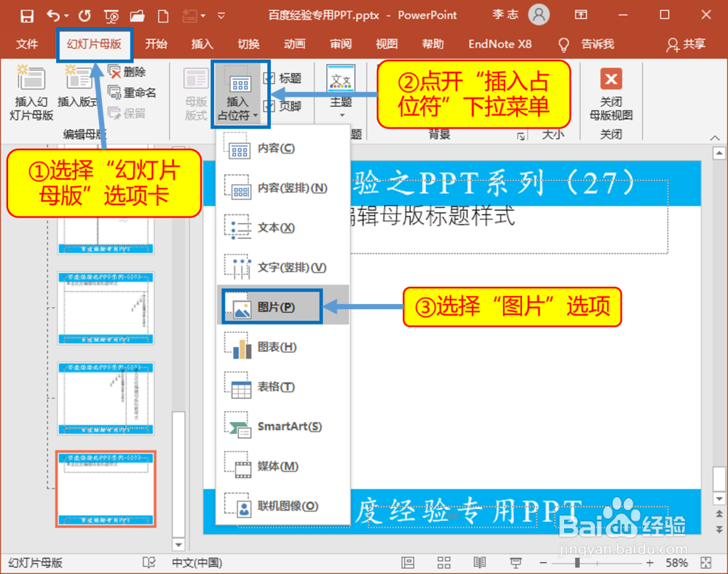Click the slide editor scrollbar up arrow

coord(719,153)
